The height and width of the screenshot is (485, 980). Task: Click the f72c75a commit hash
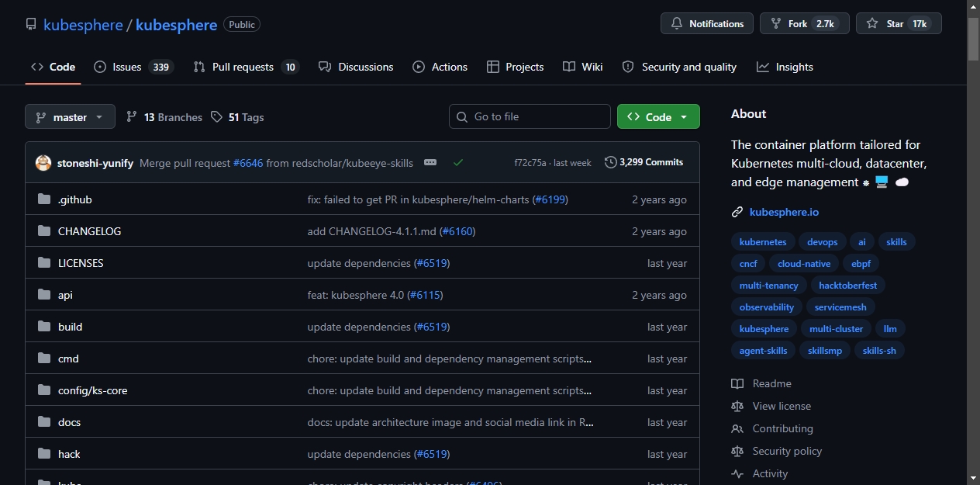[530, 163]
